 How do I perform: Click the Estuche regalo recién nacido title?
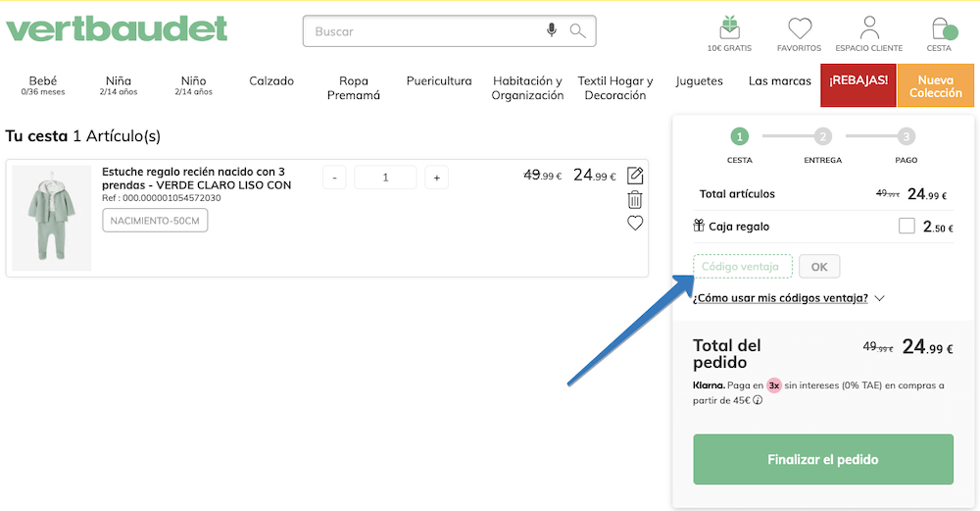click(196, 179)
